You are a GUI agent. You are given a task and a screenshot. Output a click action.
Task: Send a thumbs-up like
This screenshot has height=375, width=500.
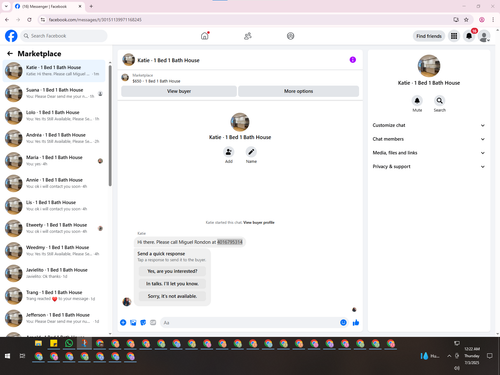click(356, 322)
